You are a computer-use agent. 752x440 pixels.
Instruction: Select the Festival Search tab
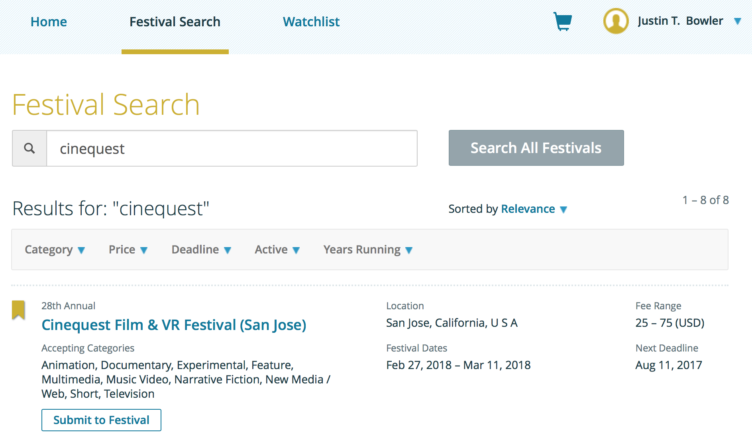(x=175, y=22)
